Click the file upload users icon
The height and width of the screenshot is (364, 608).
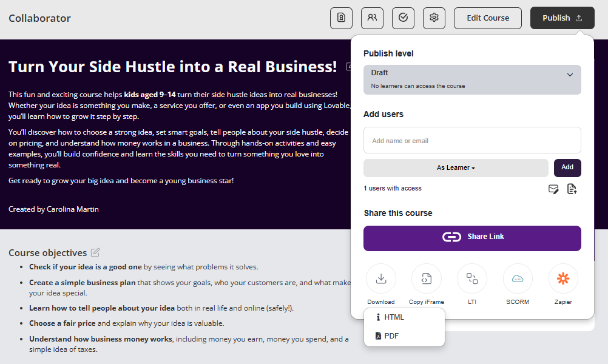[x=572, y=189]
